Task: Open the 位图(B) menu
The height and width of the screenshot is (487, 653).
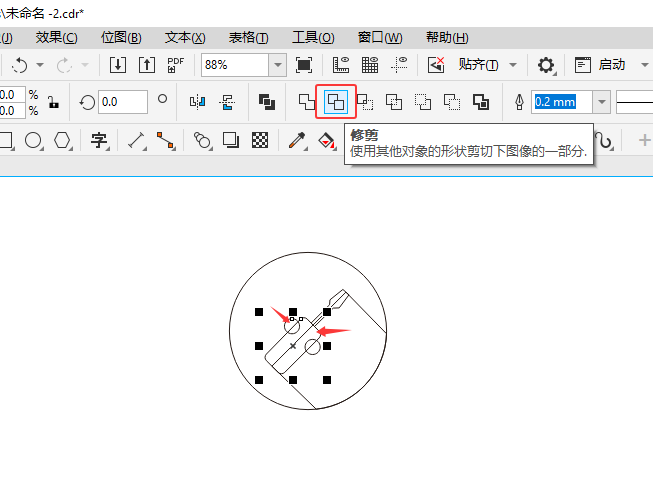Action: pos(121,38)
